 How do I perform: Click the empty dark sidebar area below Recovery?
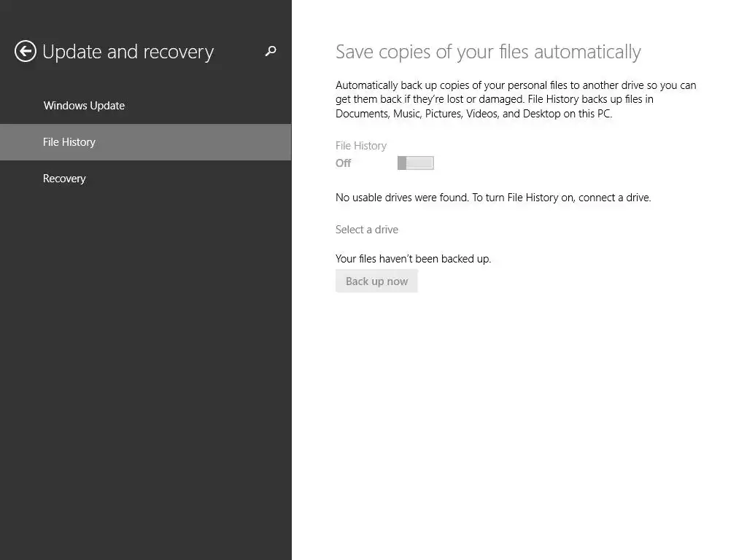tap(146, 365)
